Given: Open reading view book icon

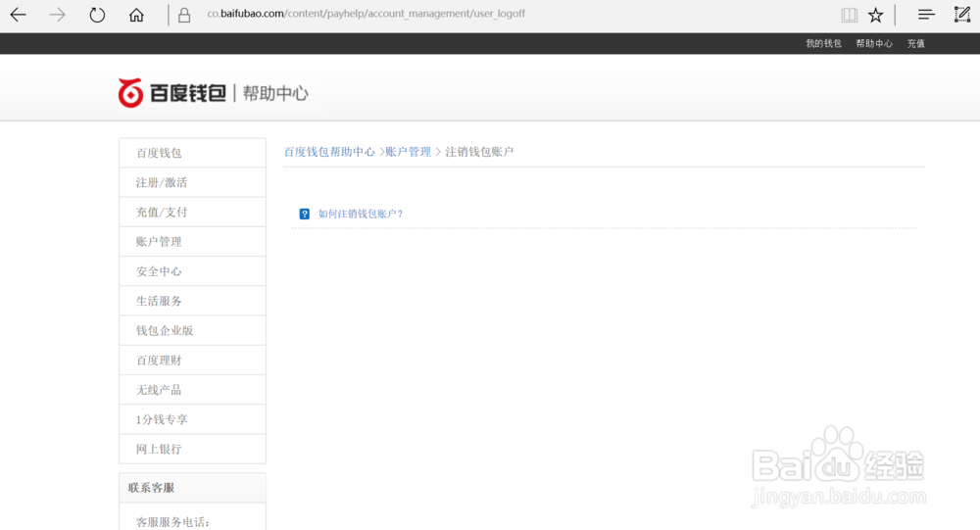Looking at the screenshot, I should click(849, 15).
